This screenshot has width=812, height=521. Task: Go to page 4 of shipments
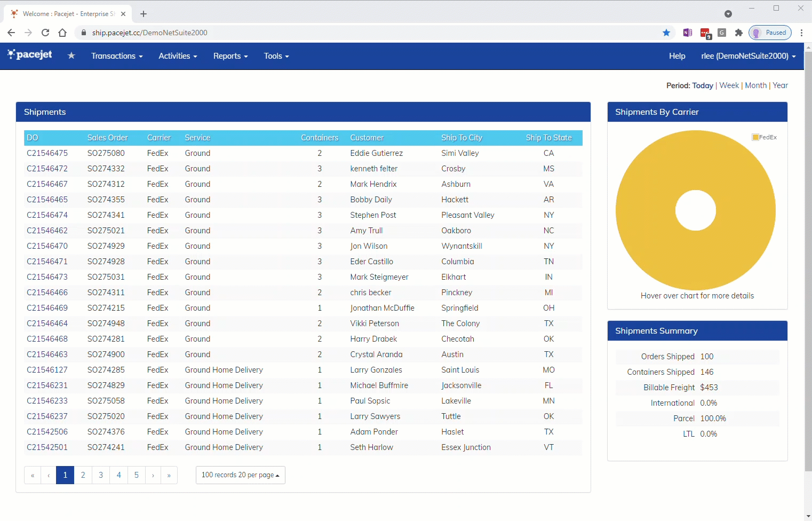pos(118,475)
